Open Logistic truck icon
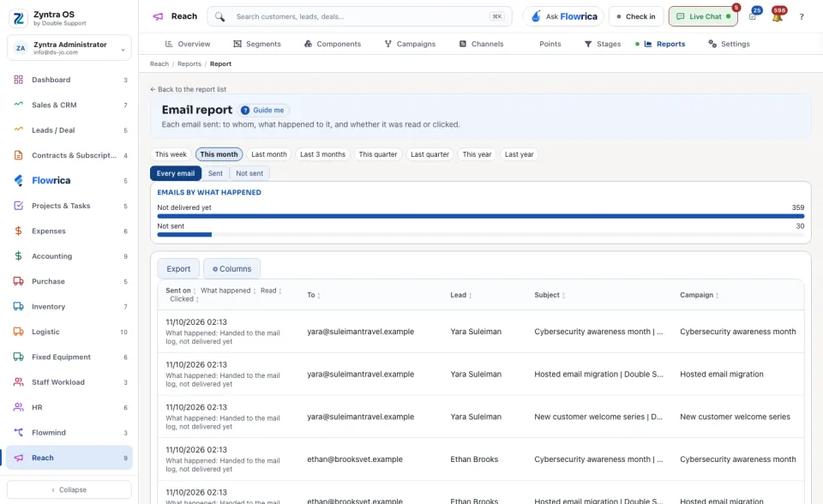Viewport: 823px width, 504px height. pyautogui.click(x=18, y=332)
